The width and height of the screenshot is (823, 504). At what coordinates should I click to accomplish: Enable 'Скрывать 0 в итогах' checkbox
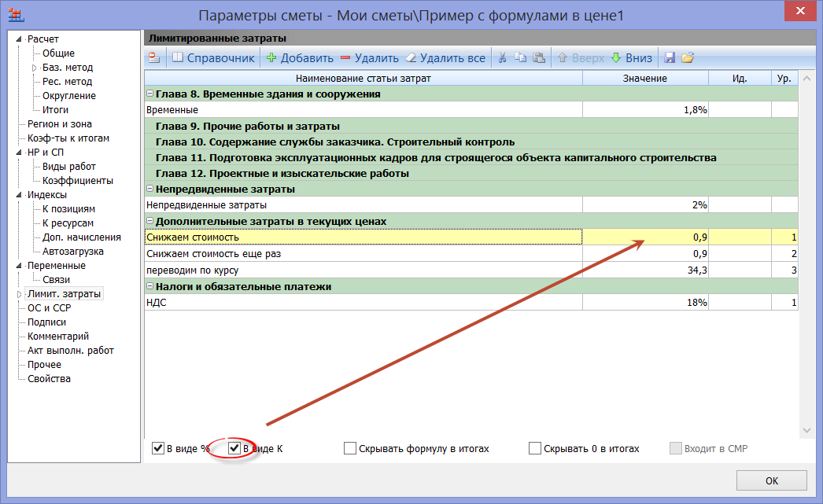(x=535, y=448)
